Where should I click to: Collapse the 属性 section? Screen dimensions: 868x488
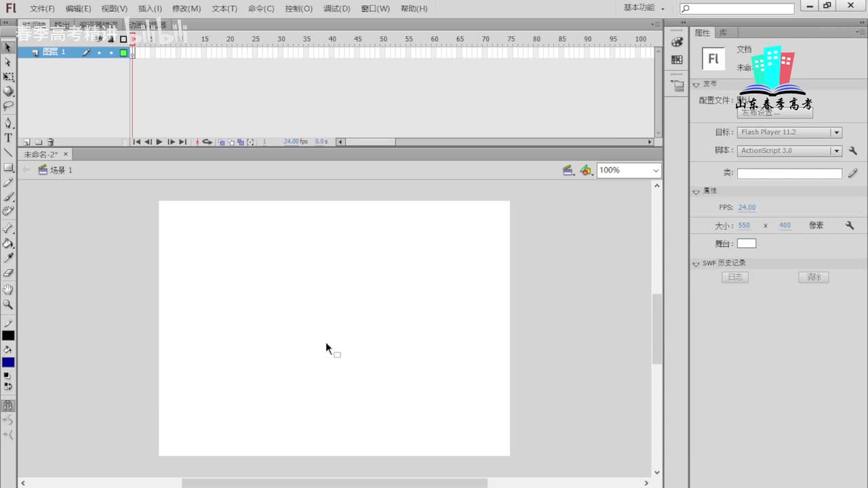coord(696,192)
